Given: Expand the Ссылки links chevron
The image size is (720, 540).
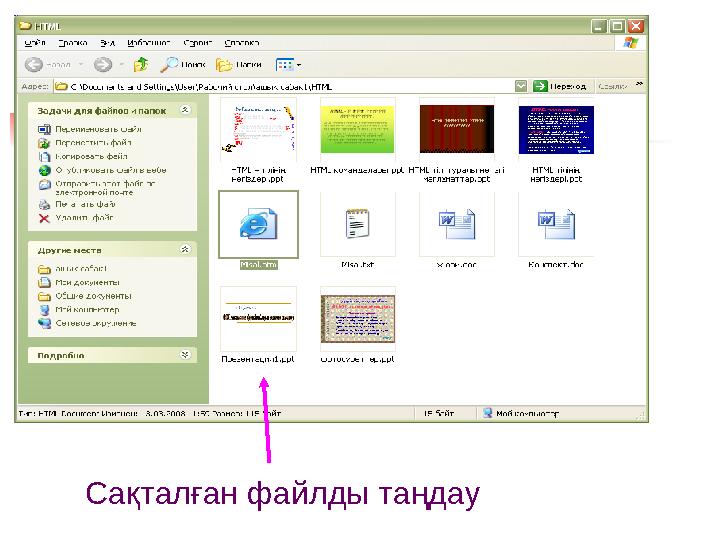Looking at the screenshot, I should point(639,84).
